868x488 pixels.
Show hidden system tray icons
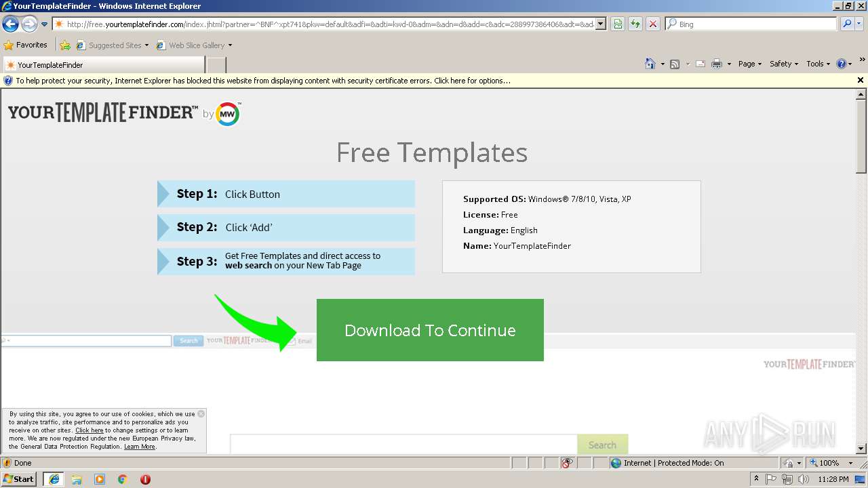coord(757,479)
